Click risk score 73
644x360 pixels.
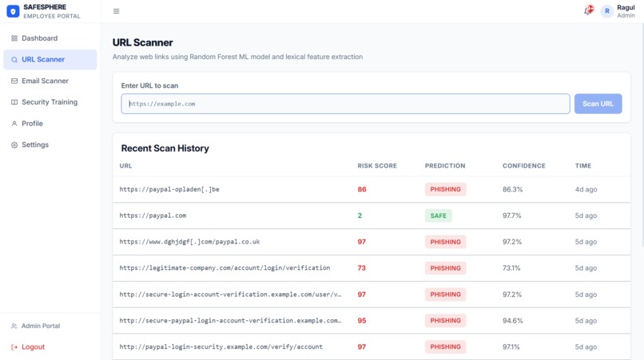pyautogui.click(x=361, y=268)
